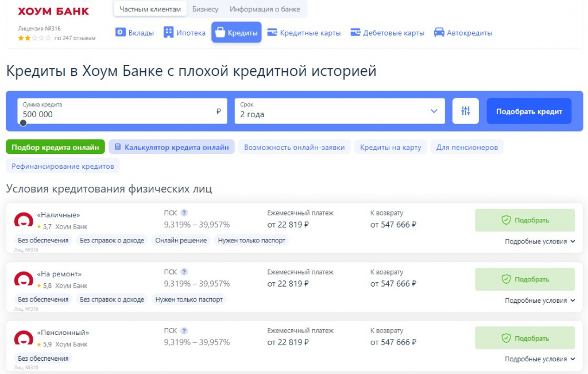This screenshot has width=588, height=374.
Task: Select the Для пенсионеров filter
Action: pos(467,147)
